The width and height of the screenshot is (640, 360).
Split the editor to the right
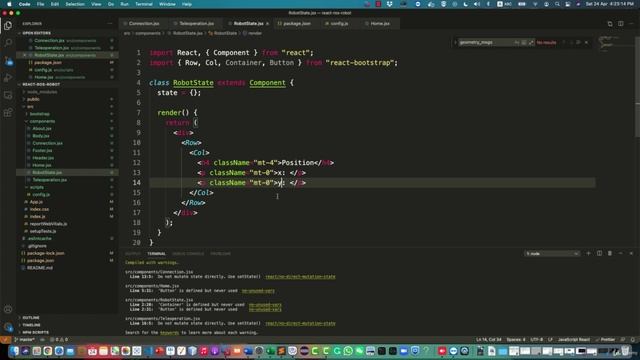tap(620, 24)
